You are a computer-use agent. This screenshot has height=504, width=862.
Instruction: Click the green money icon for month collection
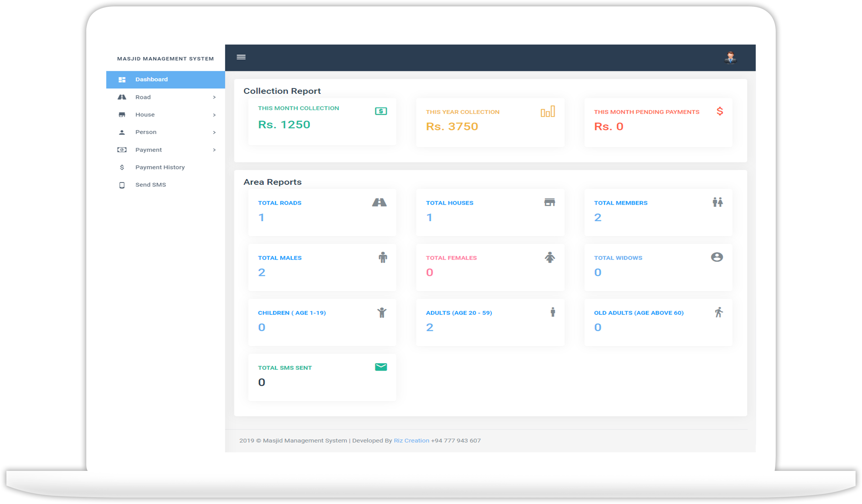point(381,111)
